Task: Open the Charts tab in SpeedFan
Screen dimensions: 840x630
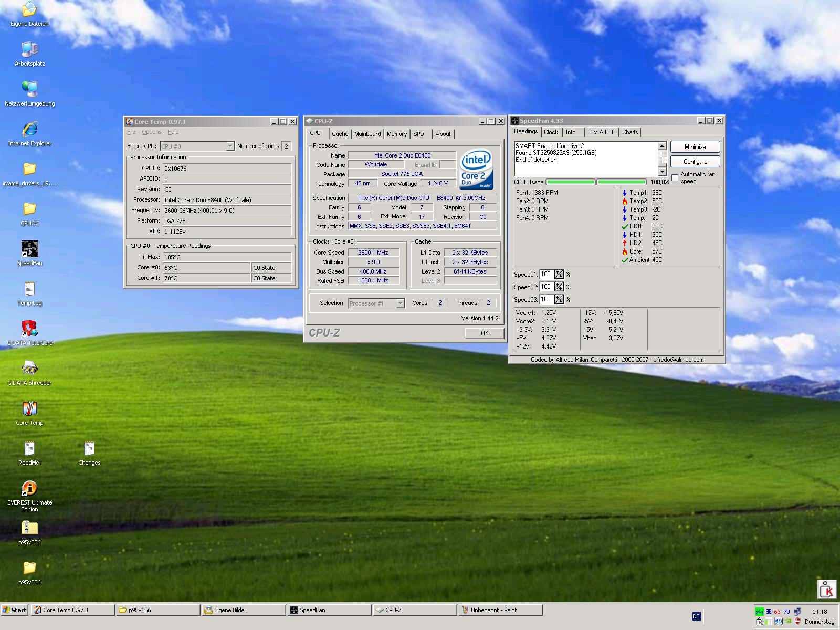Action: [x=630, y=132]
